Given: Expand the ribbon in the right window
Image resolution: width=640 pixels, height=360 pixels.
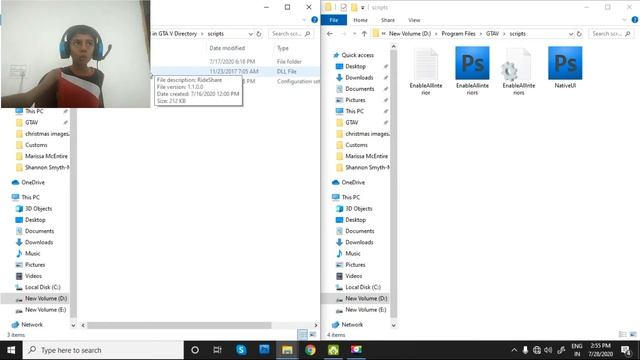Looking at the screenshot, I should pos(624,20).
